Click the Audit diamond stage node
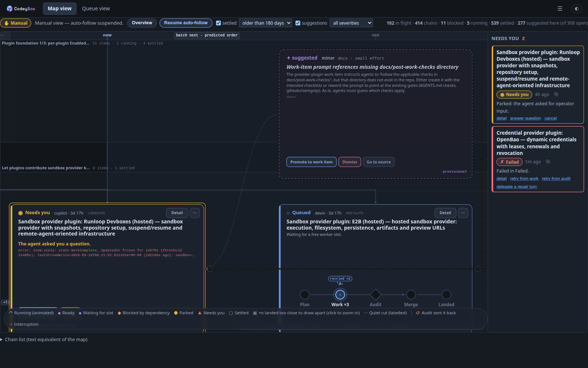The height and width of the screenshot is (368, 588). coord(375,294)
